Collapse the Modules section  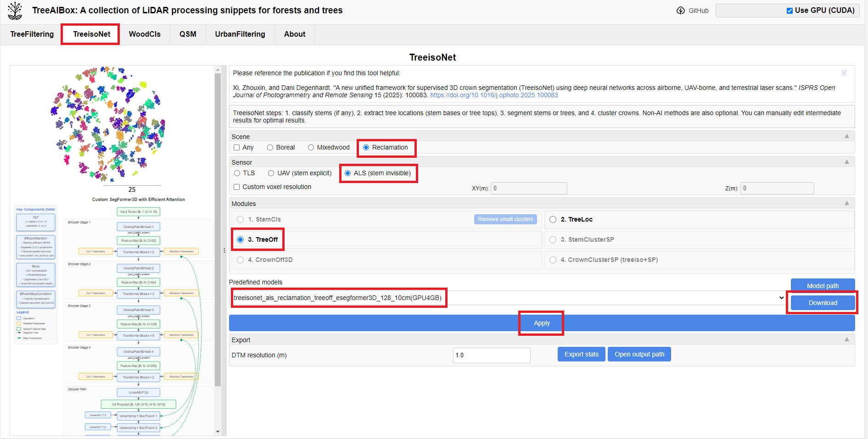click(847, 203)
